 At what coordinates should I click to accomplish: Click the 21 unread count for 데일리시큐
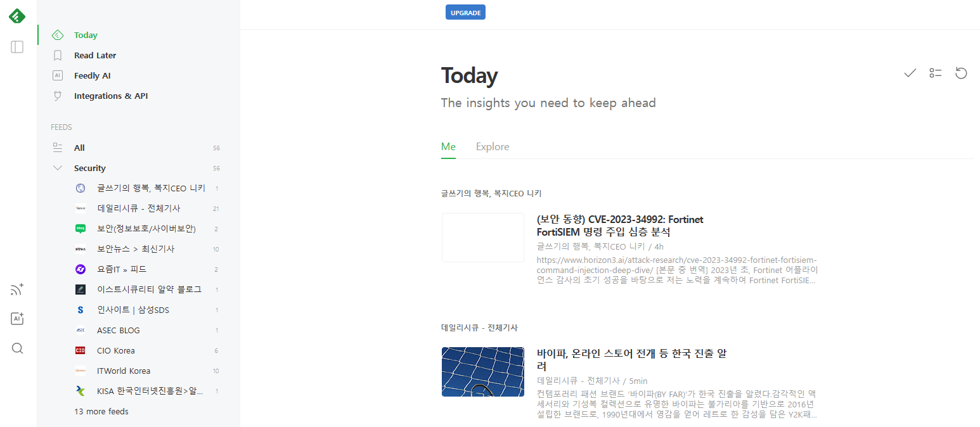216,208
